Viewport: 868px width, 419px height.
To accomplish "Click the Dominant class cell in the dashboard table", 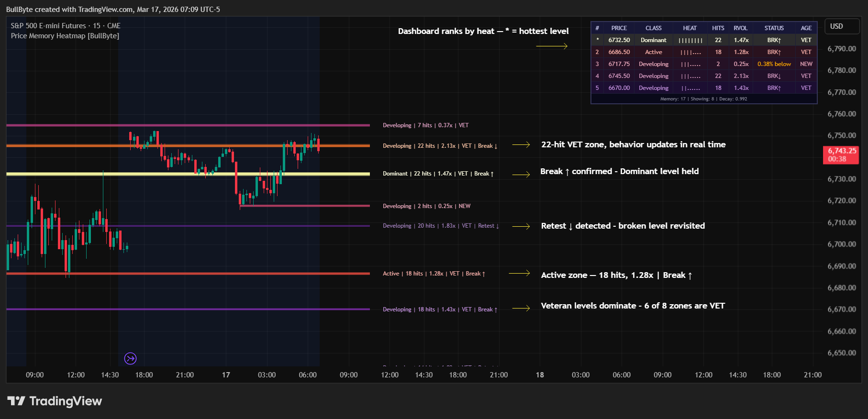I will click(653, 40).
